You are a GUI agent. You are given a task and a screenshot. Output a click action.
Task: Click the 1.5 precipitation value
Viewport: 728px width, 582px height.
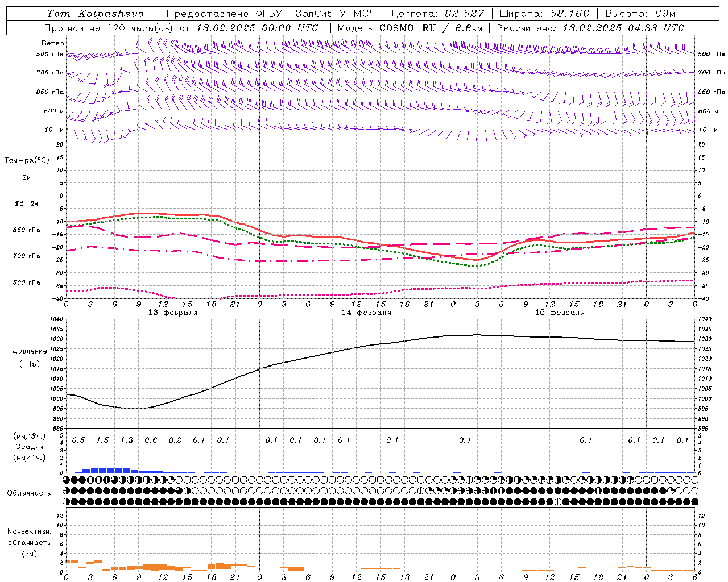(102, 440)
